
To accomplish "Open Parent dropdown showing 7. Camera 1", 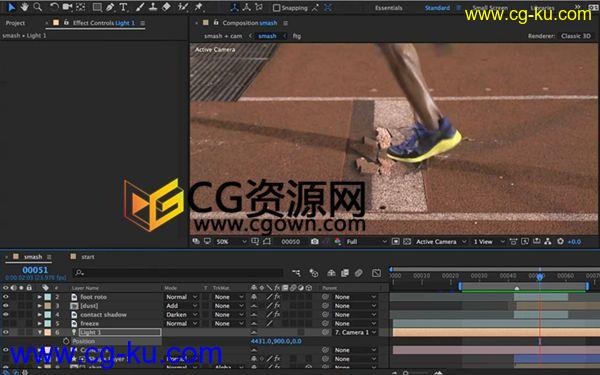I will [x=355, y=332].
